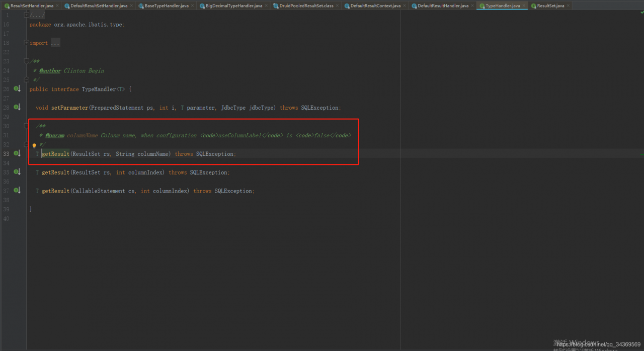Click gutter icon beside getResult with columnName

[x=17, y=153]
